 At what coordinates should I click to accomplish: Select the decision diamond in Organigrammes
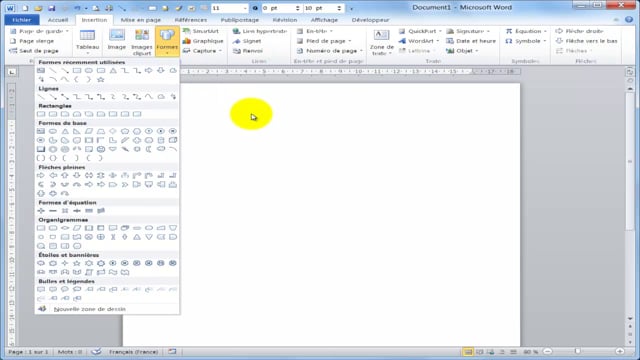[x=65, y=228]
